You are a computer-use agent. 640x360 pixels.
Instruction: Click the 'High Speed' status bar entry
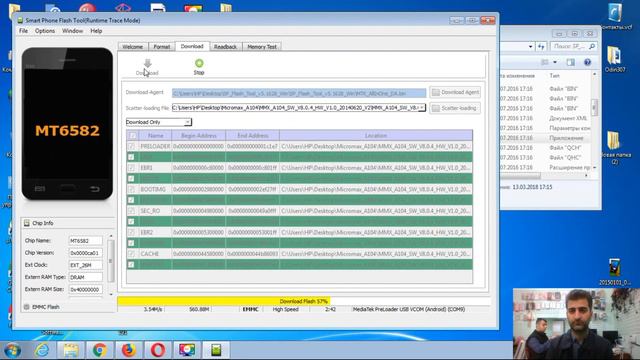286,309
